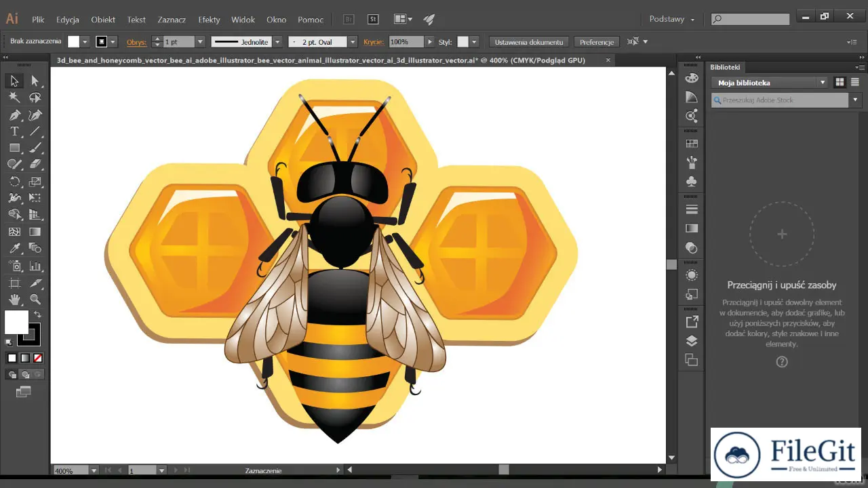Open the 2 pt. Oval brush dropdown

(353, 42)
